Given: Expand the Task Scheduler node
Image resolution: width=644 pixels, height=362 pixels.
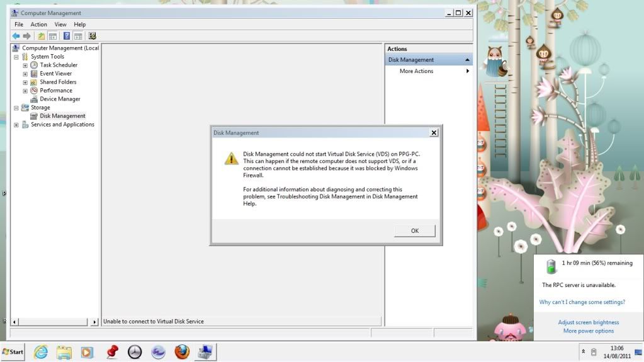Looking at the screenshot, I should [25, 65].
